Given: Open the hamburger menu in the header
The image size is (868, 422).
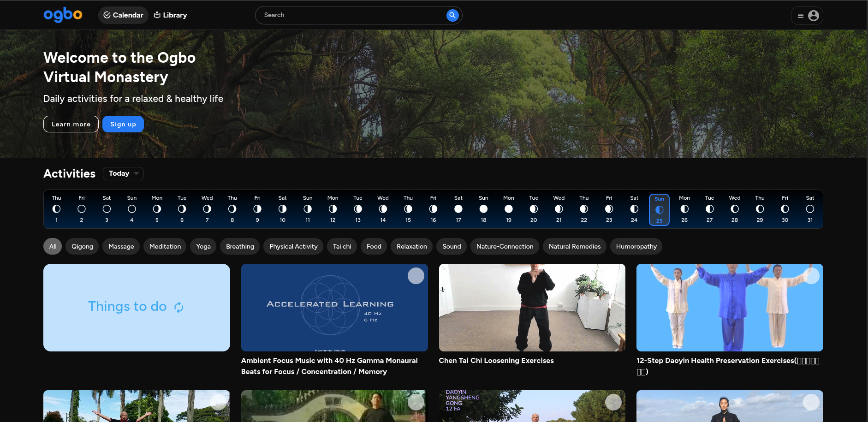Looking at the screenshot, I should click(x=801, y=16).
